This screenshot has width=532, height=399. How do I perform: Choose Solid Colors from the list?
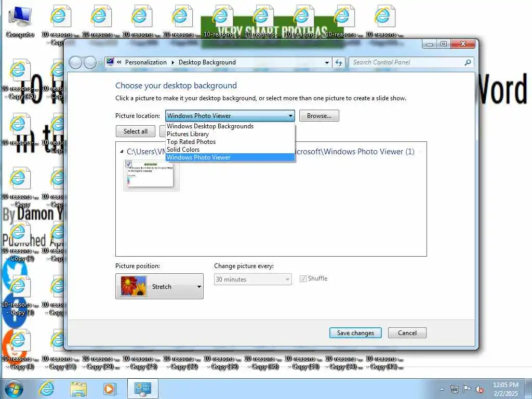tap(230, 150)
